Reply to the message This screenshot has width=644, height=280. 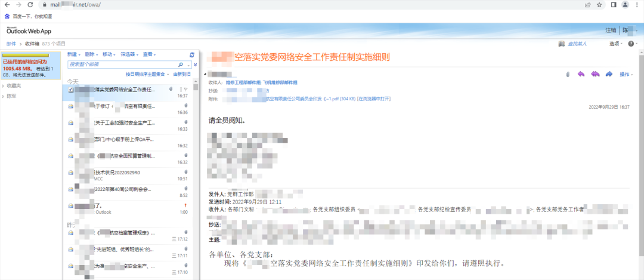click(x=581, y=74)
